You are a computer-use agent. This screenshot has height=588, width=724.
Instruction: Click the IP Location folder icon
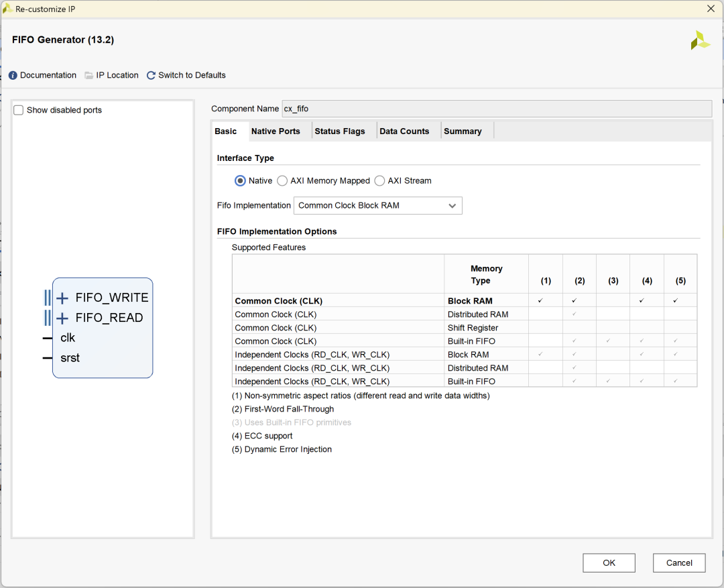click(89, 76)
